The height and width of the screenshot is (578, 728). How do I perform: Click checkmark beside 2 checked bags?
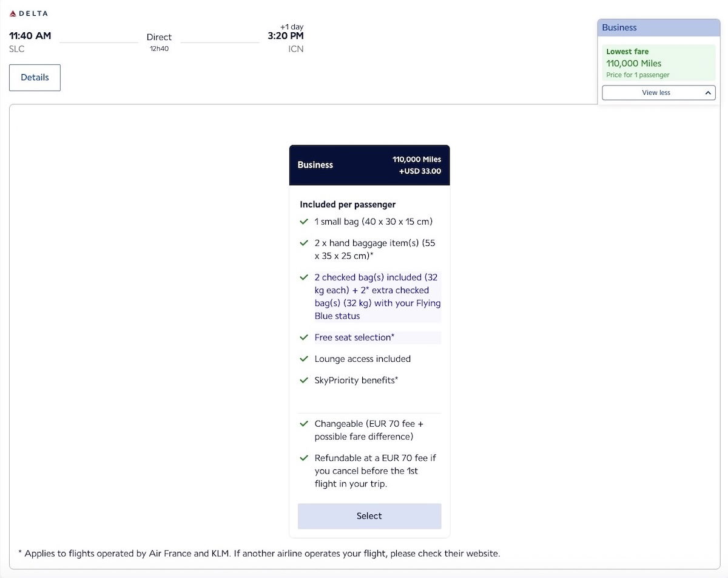tap(305, 277)
